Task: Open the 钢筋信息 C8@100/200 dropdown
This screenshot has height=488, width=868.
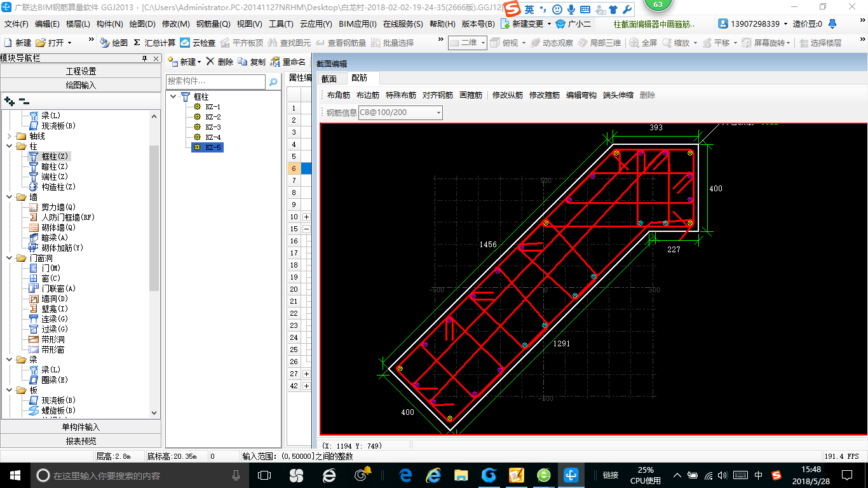Action: click(438, 112)
